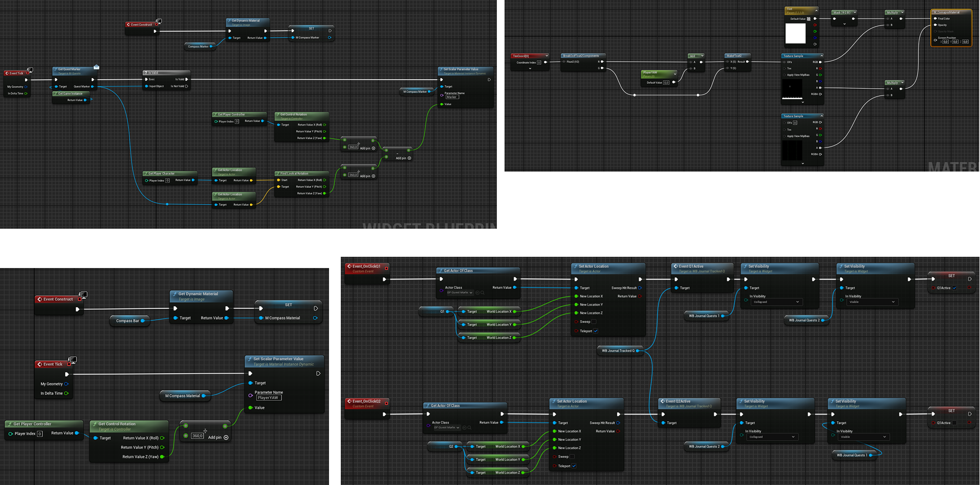Collapse the Tint parameter node preview
This screenshot has width=980, height=485.
click(x=816, y=10)
